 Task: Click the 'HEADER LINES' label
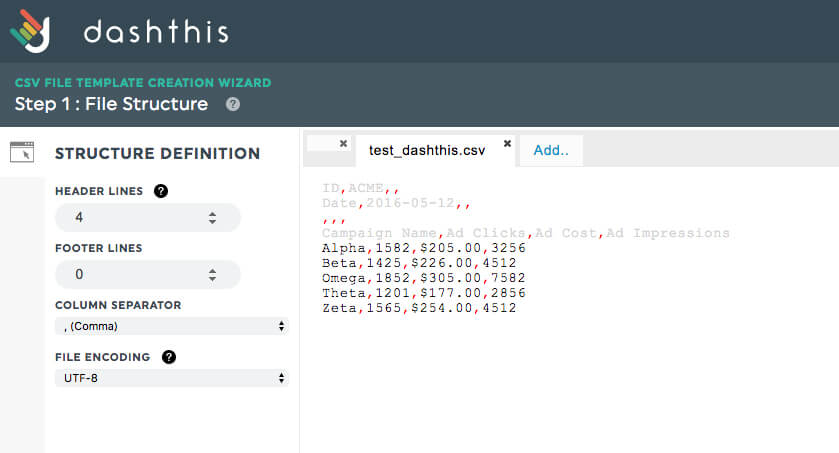point(99,191)
